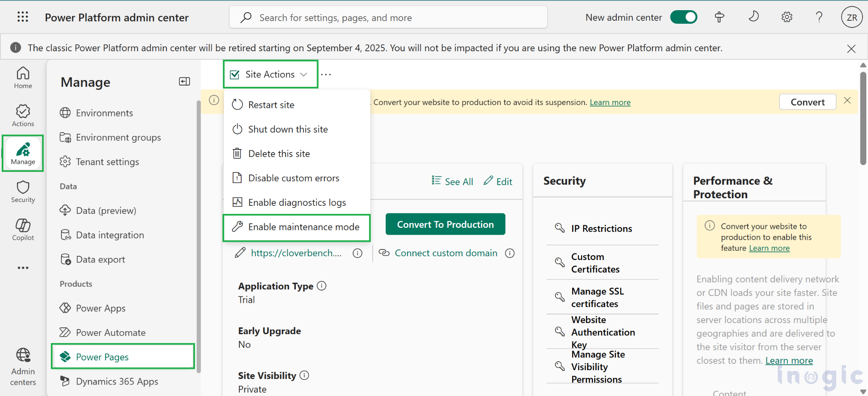Click the scroll down arrow at page bottom
Image resolution: width=868 pixels, height=396 pixels.
point(863,391)
